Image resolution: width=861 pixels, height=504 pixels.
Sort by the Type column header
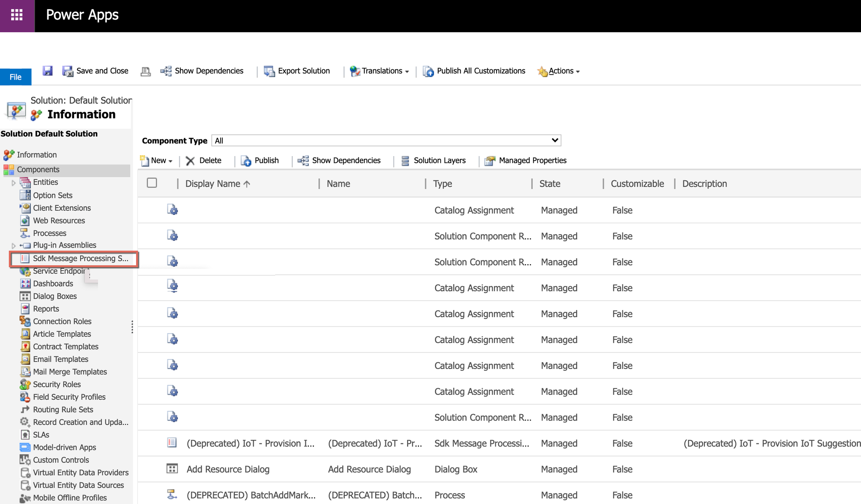point(442,184)
